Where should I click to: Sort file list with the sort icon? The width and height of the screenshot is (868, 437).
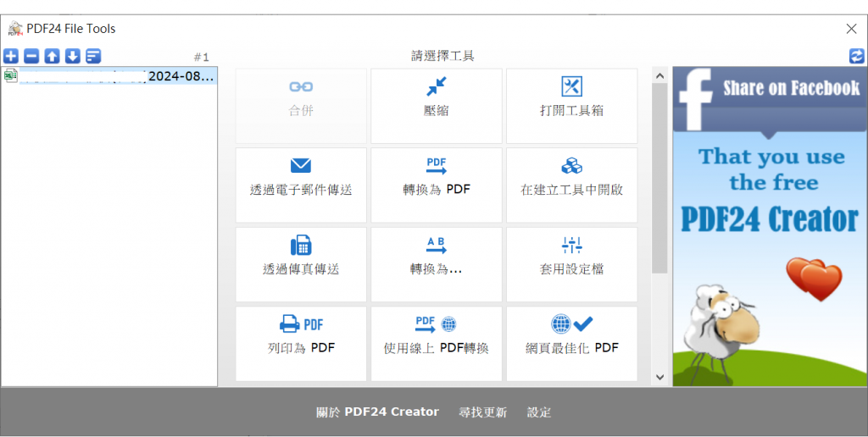tap(93, 56)
